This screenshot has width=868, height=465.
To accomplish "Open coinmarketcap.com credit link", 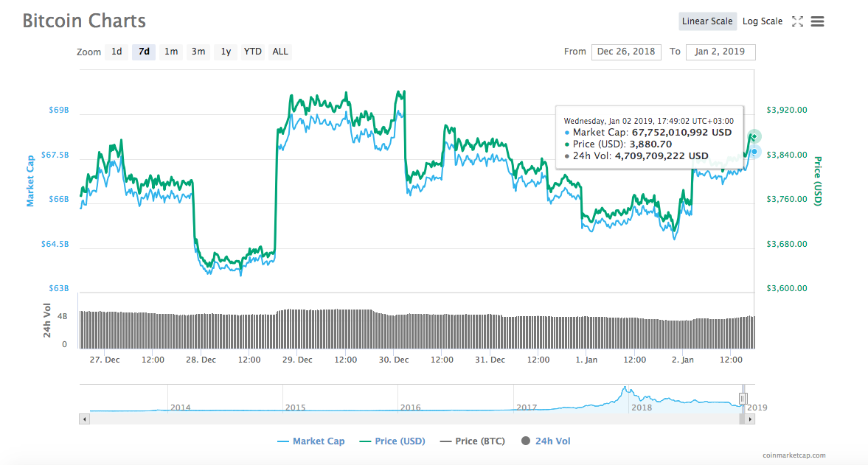I will coord(794,455).
